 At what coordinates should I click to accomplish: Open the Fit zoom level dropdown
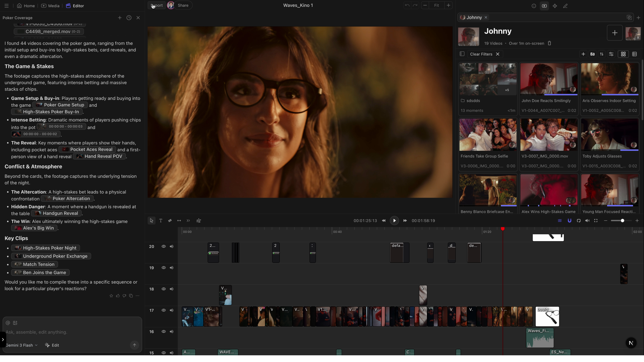pyautogui.click(x=437, y=5)
